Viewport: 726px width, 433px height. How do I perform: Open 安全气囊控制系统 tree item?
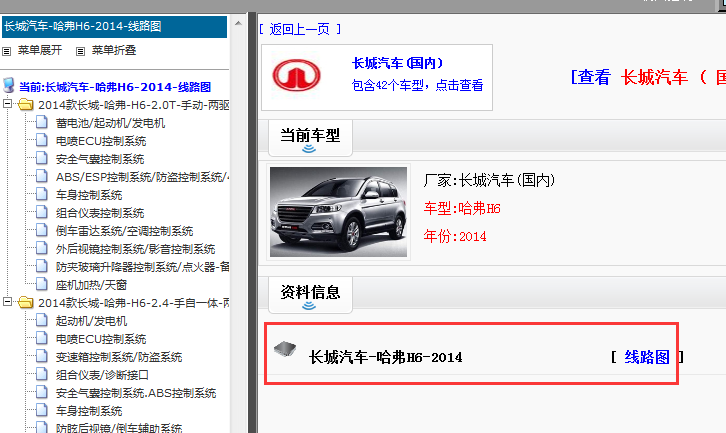100,159
